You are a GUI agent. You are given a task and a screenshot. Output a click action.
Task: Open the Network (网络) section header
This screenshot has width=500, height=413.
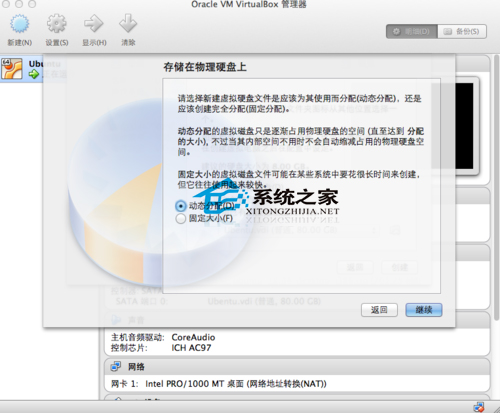pyautogui.click(x=297, y=367)
